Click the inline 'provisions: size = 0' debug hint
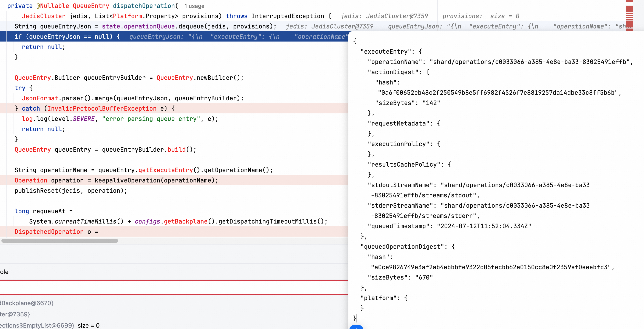 click(481, 16)
